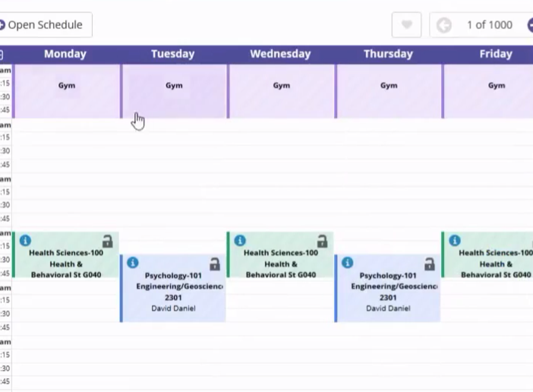
Task: Toggle lock on Wednesday Health Sciences-100
Action: click(322, 241)
